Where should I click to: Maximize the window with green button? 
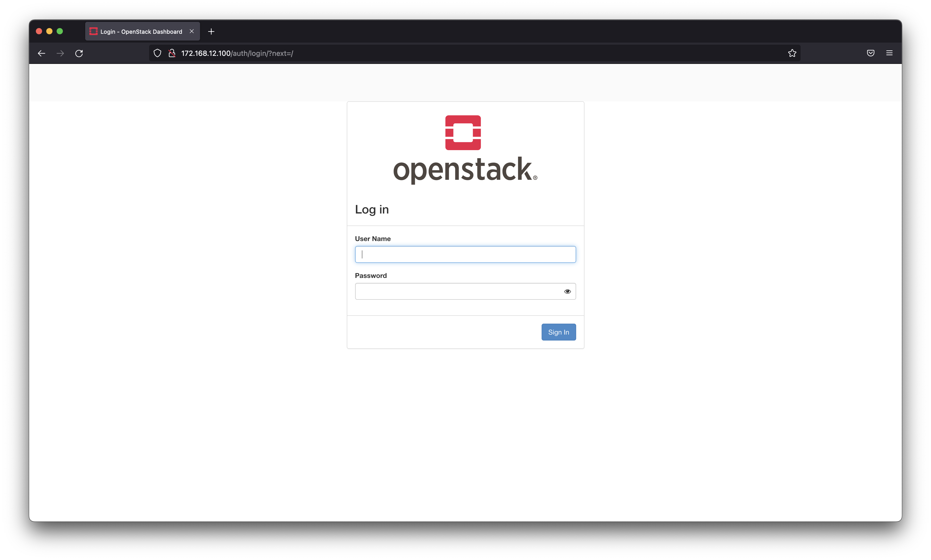60,31
